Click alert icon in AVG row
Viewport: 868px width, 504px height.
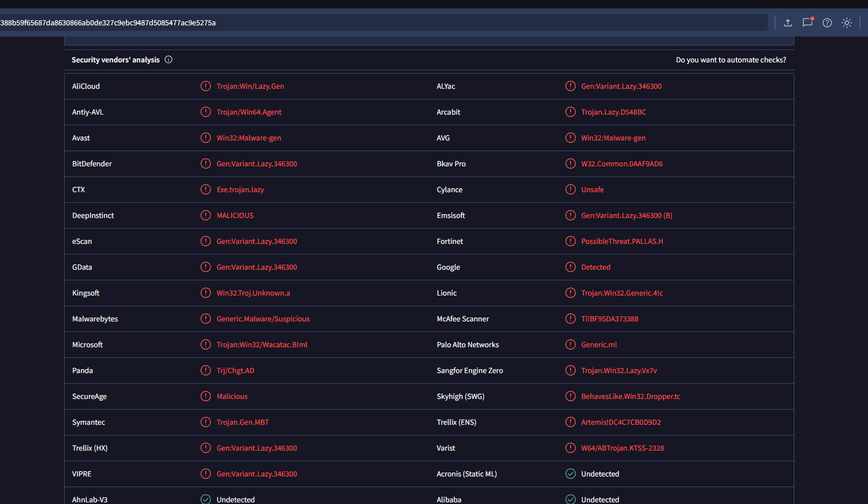(571, 138)
